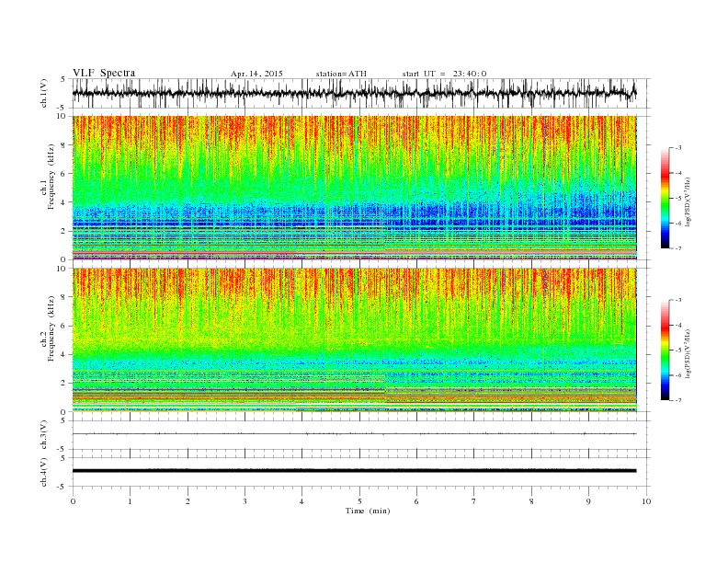Viewport: 728px width, 563px height.
Task: Click the 'ch.1(V)' waveform axis label
Action: (44, 93)
